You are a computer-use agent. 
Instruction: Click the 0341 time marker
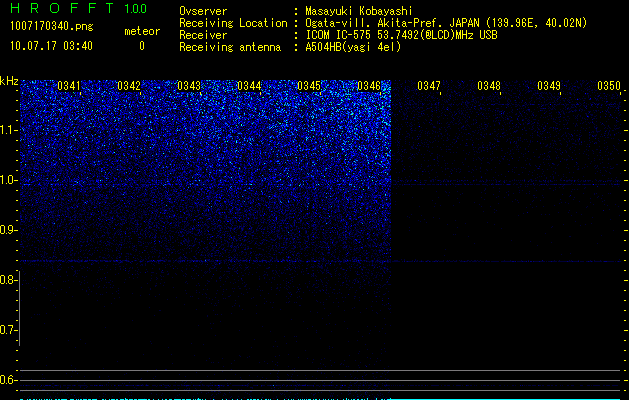point(69,86)
